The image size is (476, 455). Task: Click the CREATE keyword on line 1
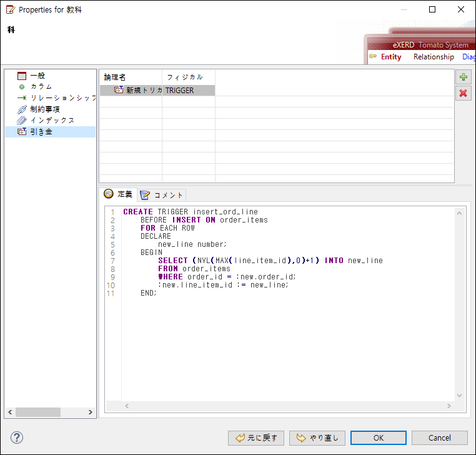[138, 212]
